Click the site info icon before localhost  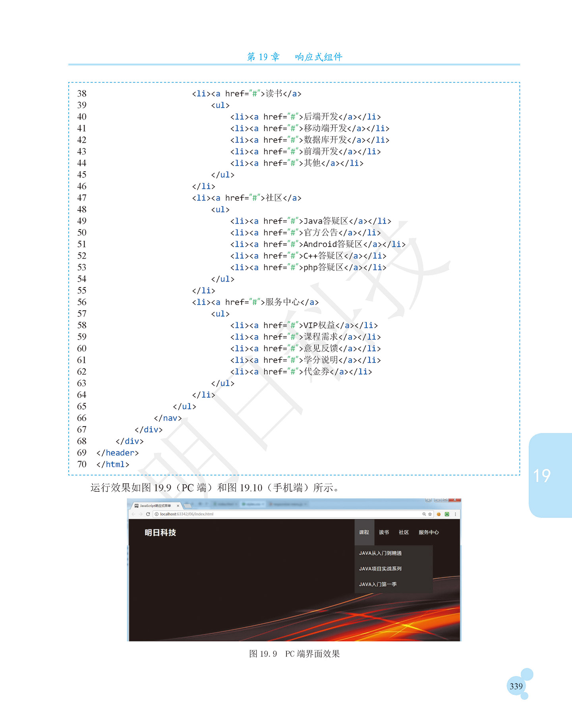157,514
